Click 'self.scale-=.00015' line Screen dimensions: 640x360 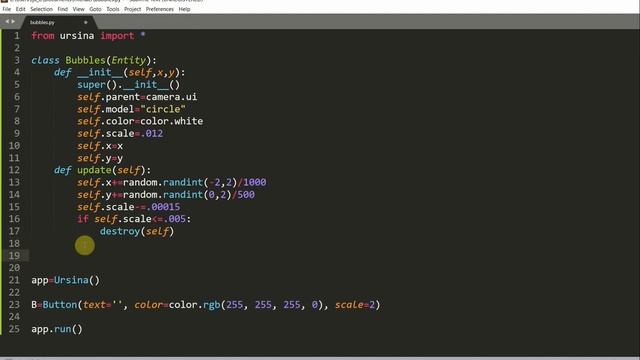(x=129, y=207)
